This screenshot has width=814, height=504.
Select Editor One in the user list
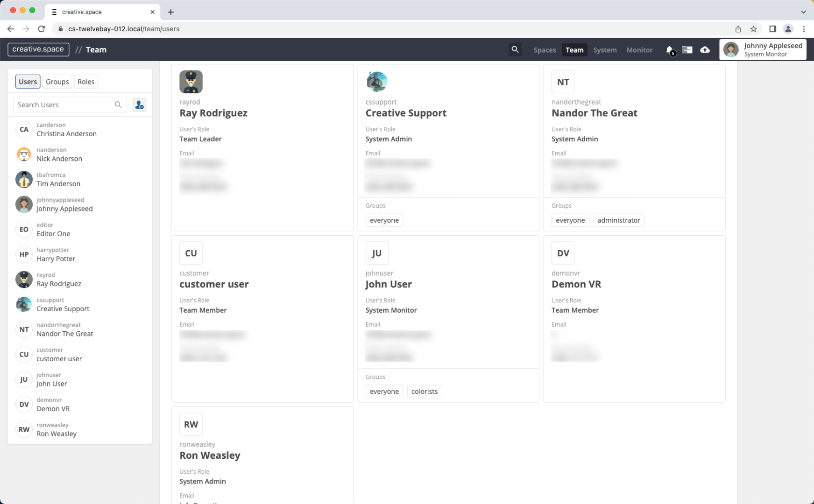(80, 230)
